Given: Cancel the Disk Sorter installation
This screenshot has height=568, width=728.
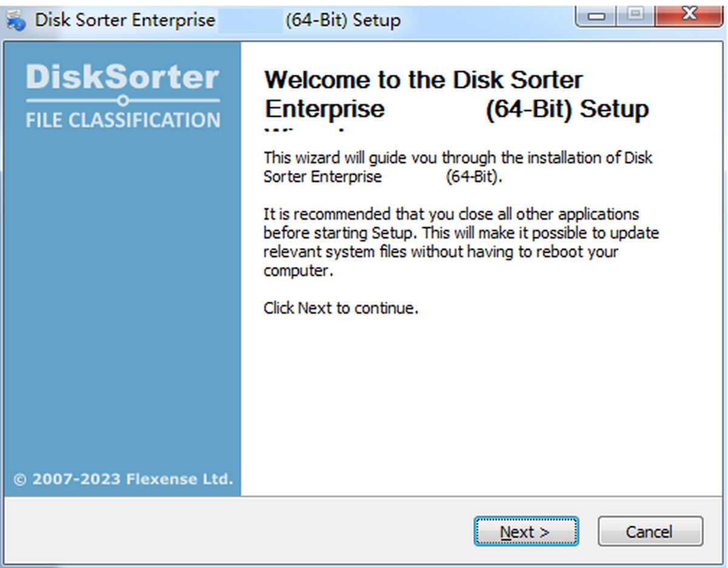Looking at the screenshot, I should [x=650, y=531].
